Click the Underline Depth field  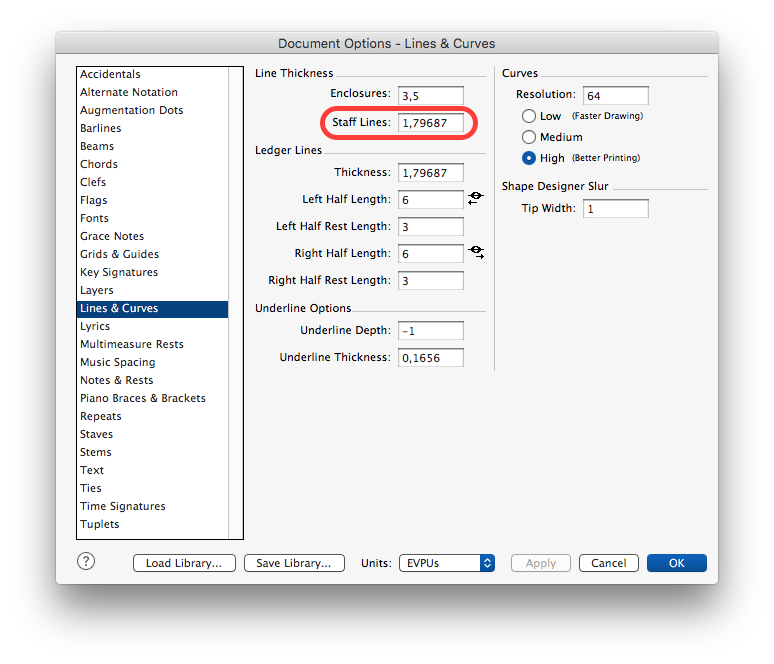[430, 331]
